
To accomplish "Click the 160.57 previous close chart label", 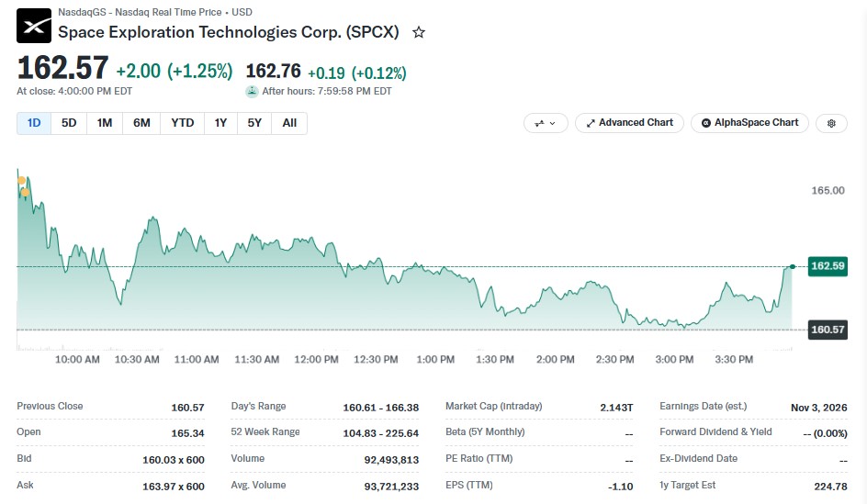I will coord(828,330).
